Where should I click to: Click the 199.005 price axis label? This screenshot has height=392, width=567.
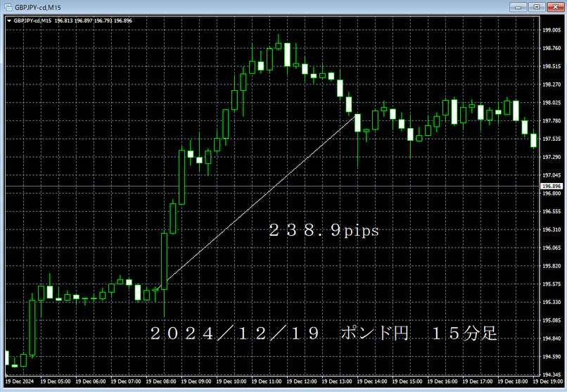551,30
